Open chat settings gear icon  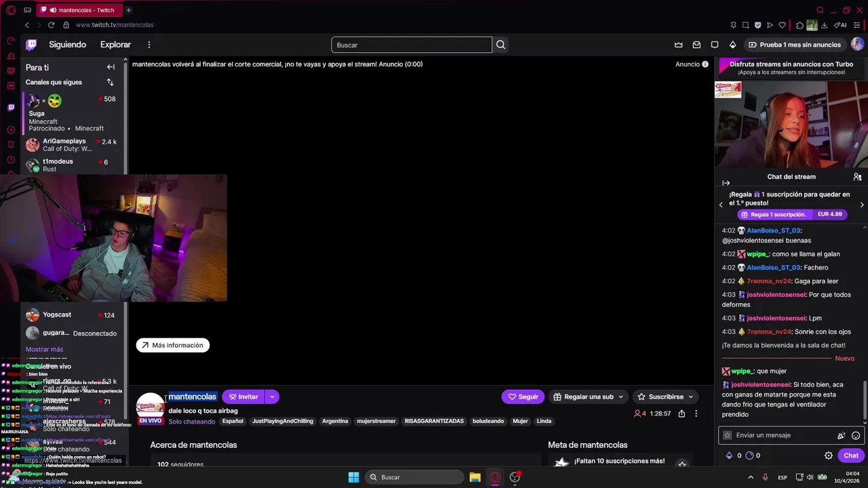click(x=829, y=455)
